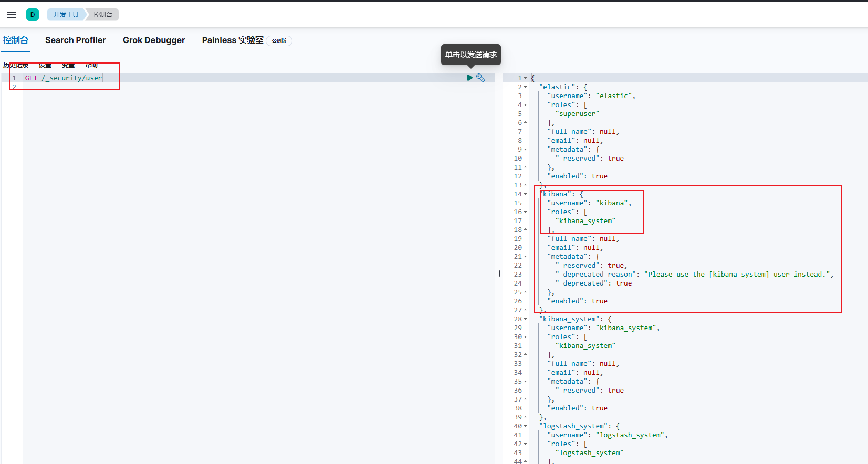Collapse "logstash_system" object at line 40
This screenshot has width=868, height=464.
click(526, 426)
